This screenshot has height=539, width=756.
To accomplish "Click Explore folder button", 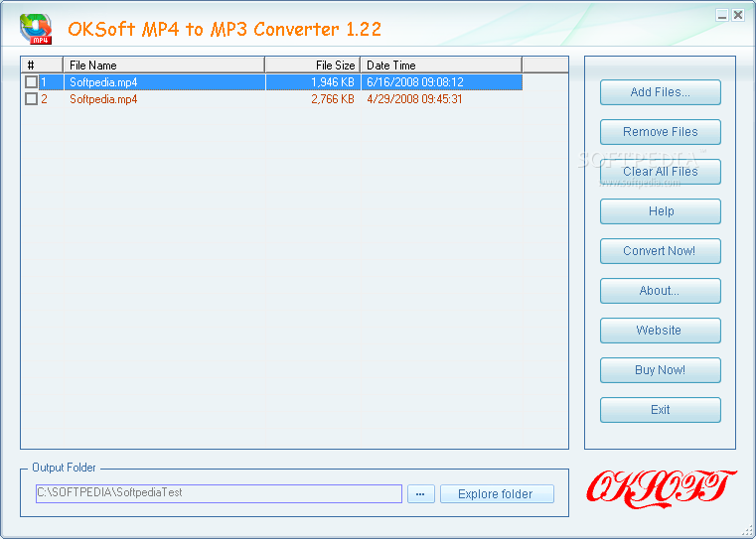I will coord(497,493).
